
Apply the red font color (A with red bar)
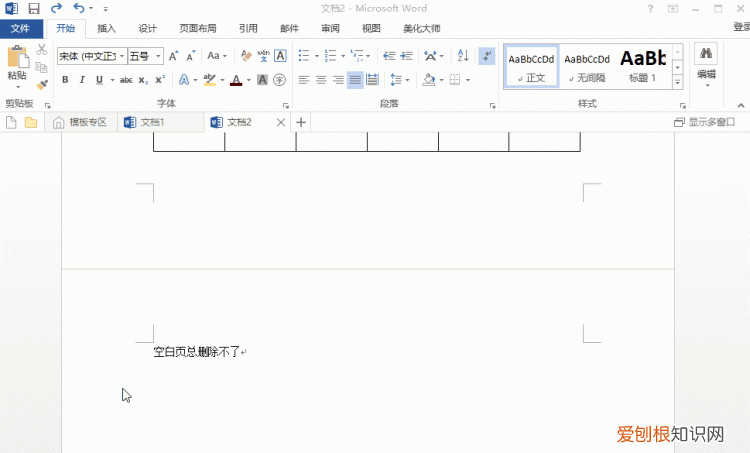tap(236, 80)
